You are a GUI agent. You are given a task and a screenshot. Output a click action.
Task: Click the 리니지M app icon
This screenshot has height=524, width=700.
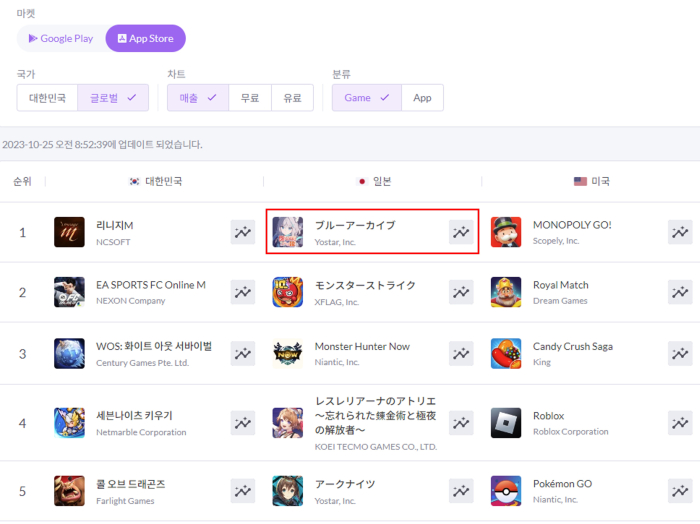(69, 232)
